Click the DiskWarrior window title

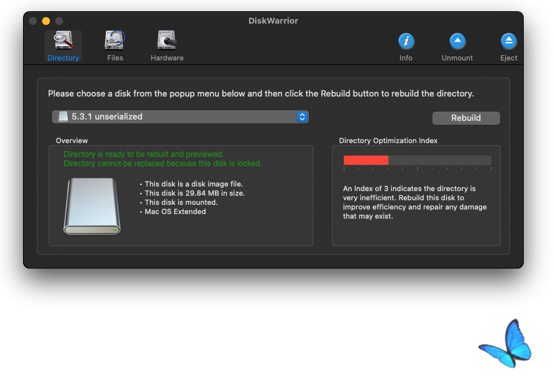[x=273, y=21]
